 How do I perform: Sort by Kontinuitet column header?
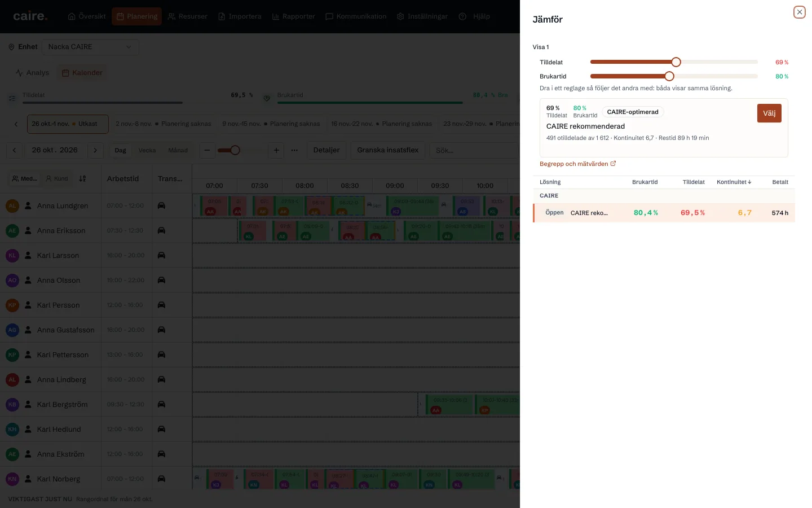734,182
